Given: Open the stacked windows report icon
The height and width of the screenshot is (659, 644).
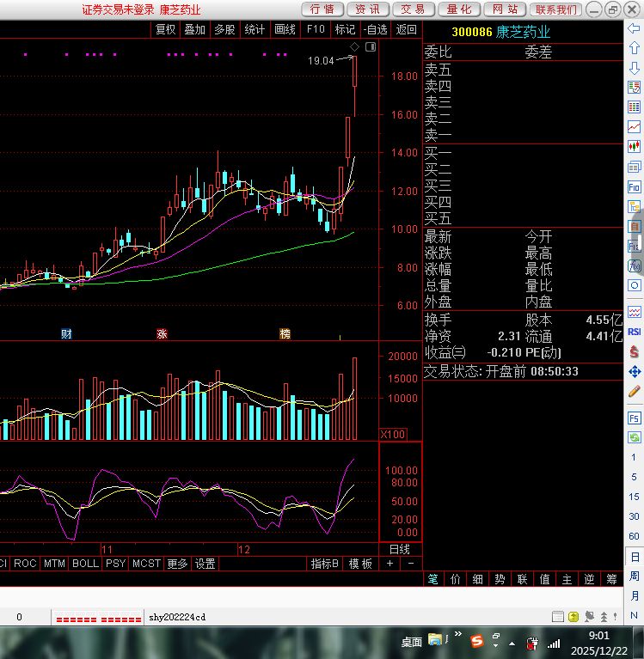Looking at the screenshot, I should pos(634,167).
